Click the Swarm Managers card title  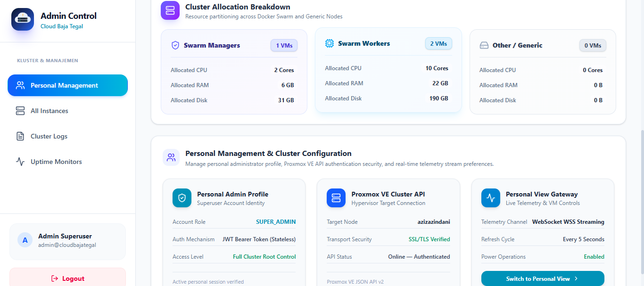point(212,45)
